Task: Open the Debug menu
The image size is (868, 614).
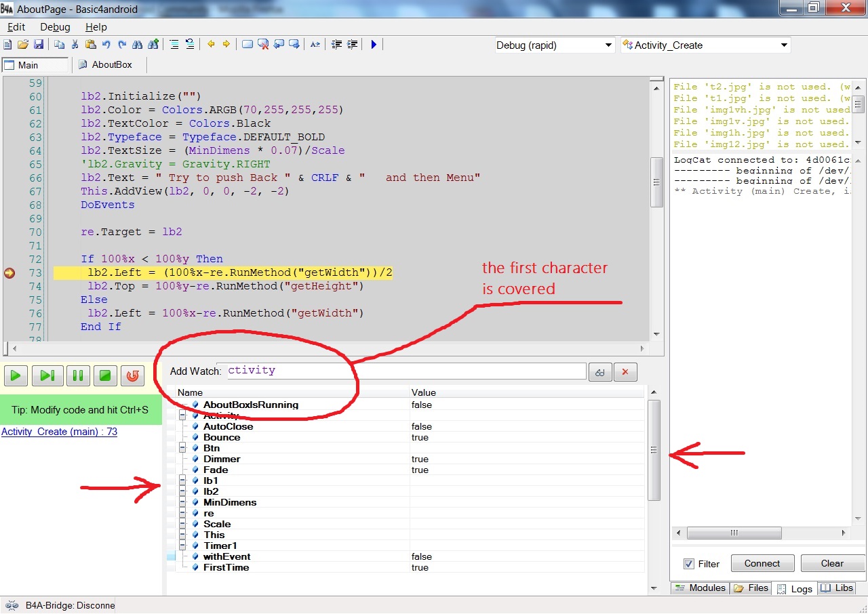Action: tap(55, 27)
